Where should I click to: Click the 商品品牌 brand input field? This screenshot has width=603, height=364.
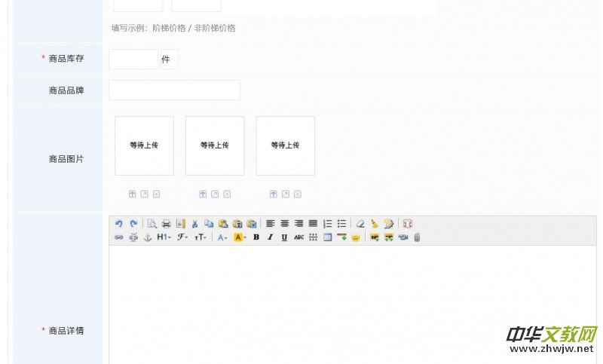point(174,90)
